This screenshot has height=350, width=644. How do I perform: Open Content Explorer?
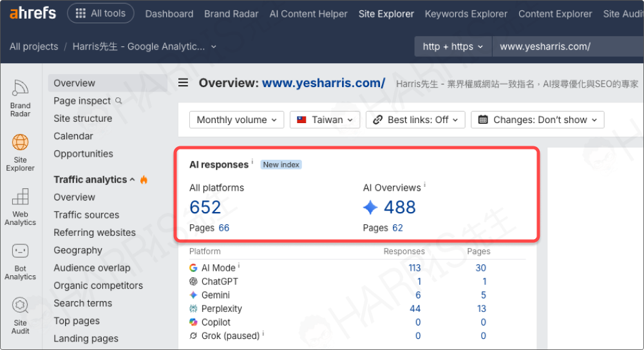pos(555,14)
